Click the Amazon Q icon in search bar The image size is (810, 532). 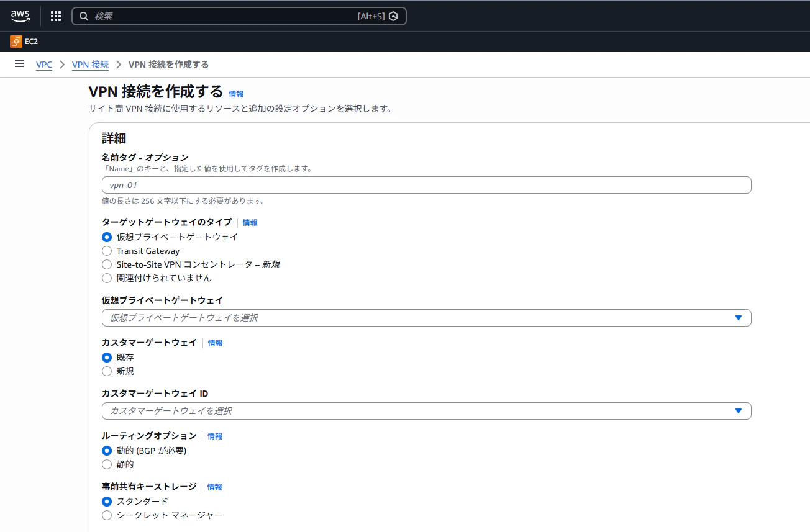[393, 16]
